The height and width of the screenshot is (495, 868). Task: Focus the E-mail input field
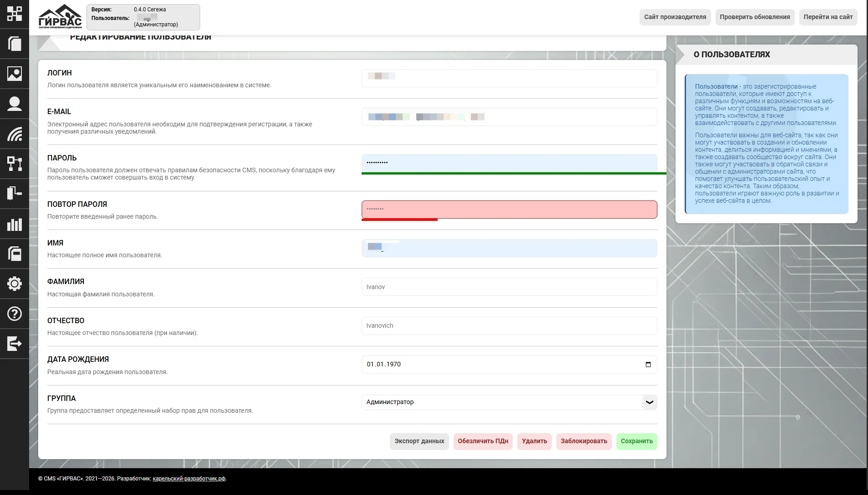tap(509, 117)
